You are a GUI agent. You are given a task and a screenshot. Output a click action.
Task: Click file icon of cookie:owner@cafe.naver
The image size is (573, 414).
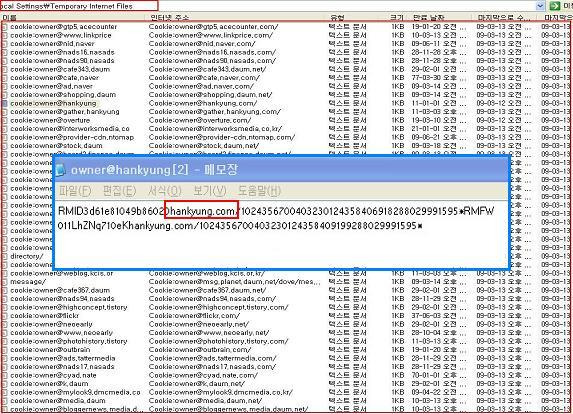pyautogui.click(x=5, y=78)
